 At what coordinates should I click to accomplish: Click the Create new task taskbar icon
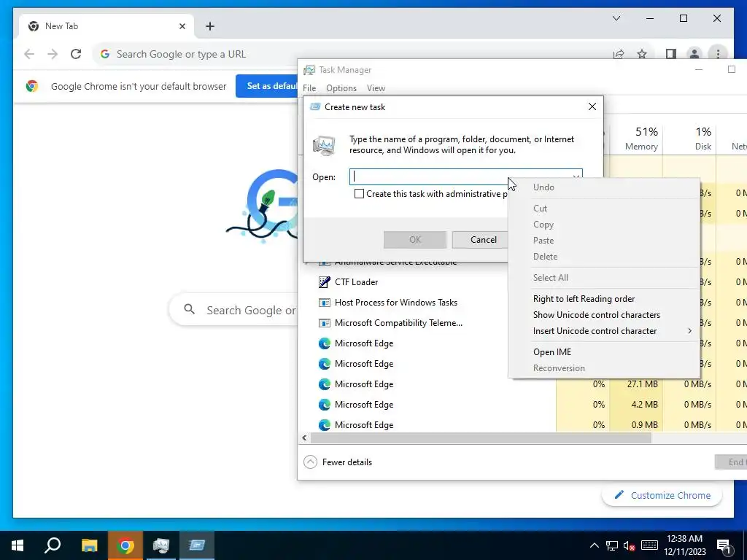click(x=197, y=545)
